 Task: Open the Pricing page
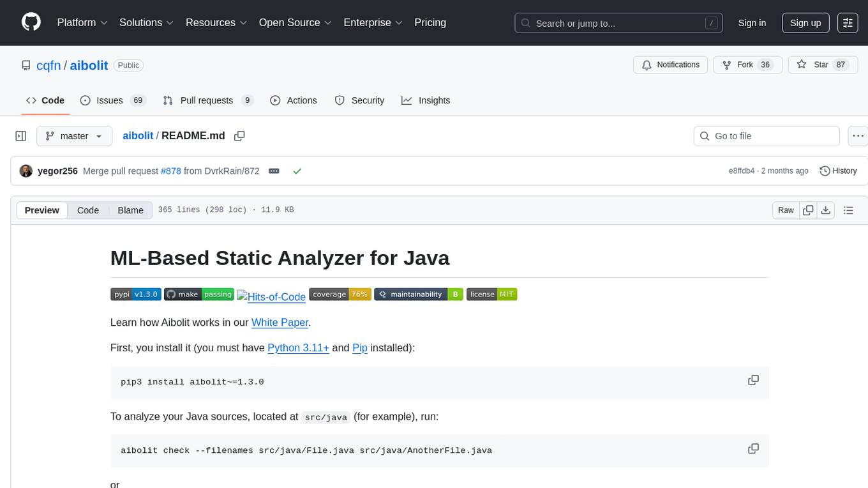click(x=430, y=22)
